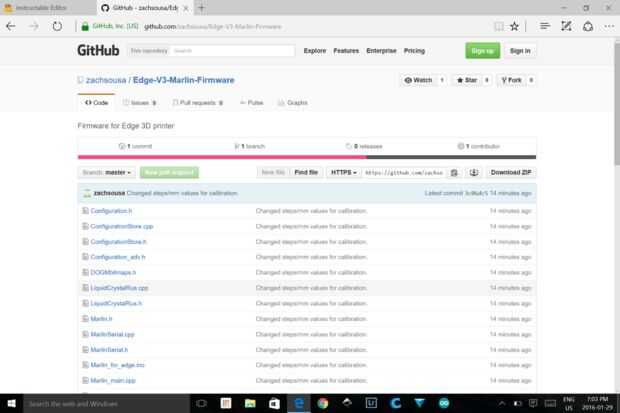This screenshot has height=413, width=620.
Task: Open the HTTPS protocol dropdown
Action: (344, 172)
